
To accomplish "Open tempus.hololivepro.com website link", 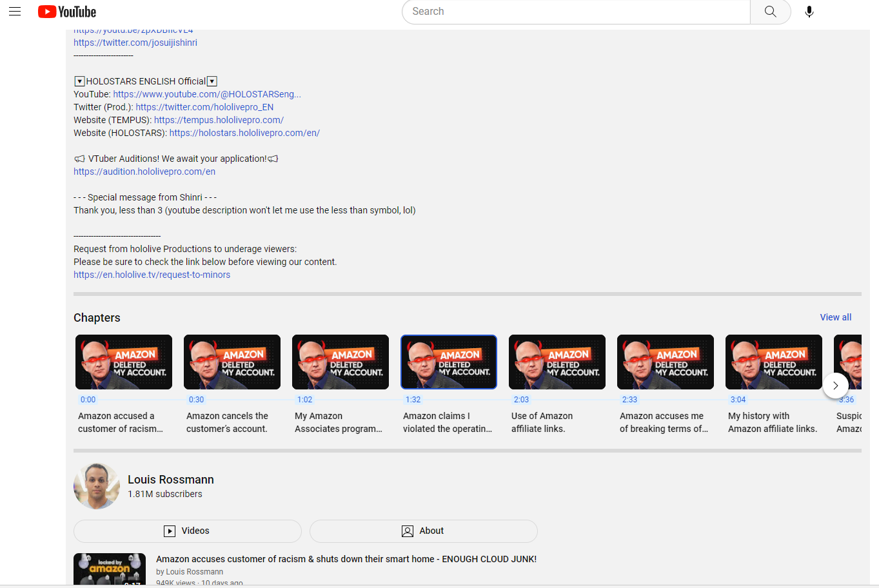I will click(x=219, y=120).
